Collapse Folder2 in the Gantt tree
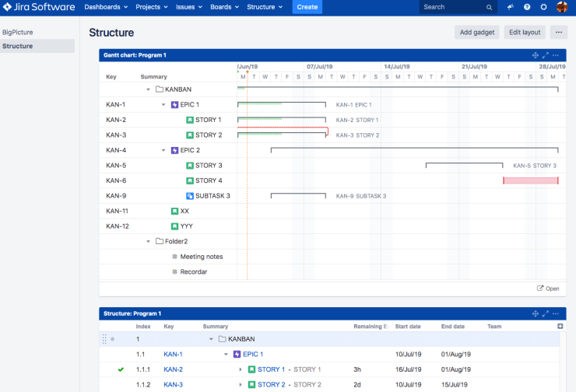576x392 pixels. [149, 241]
